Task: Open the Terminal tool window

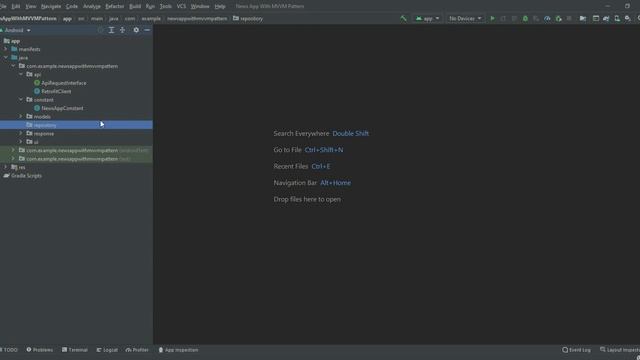Action: pyautogui.click(x=75, y=350)
